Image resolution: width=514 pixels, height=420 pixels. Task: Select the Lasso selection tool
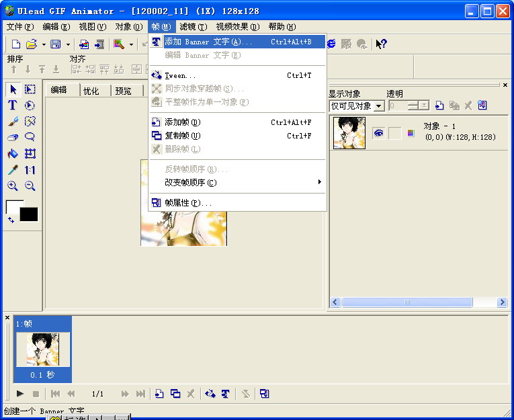pyautogui.click(x=30, y=137)
